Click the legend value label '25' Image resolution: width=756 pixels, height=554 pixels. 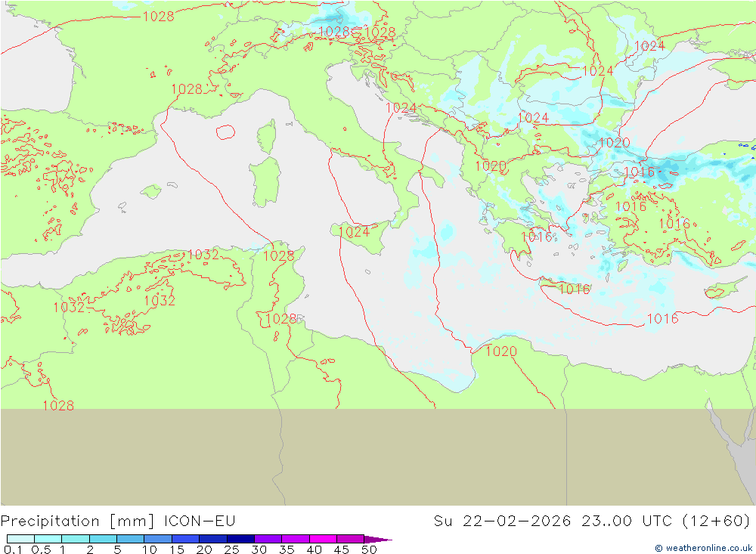point(231,549)
